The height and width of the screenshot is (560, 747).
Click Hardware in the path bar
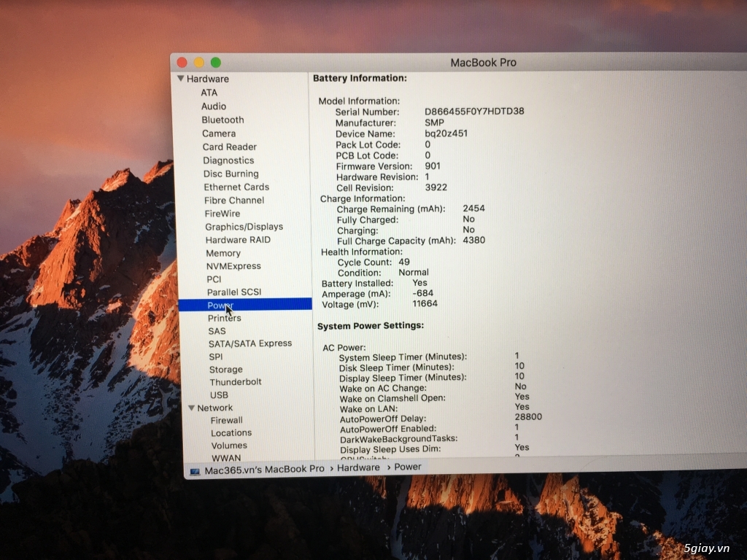[x=358, y=468]
